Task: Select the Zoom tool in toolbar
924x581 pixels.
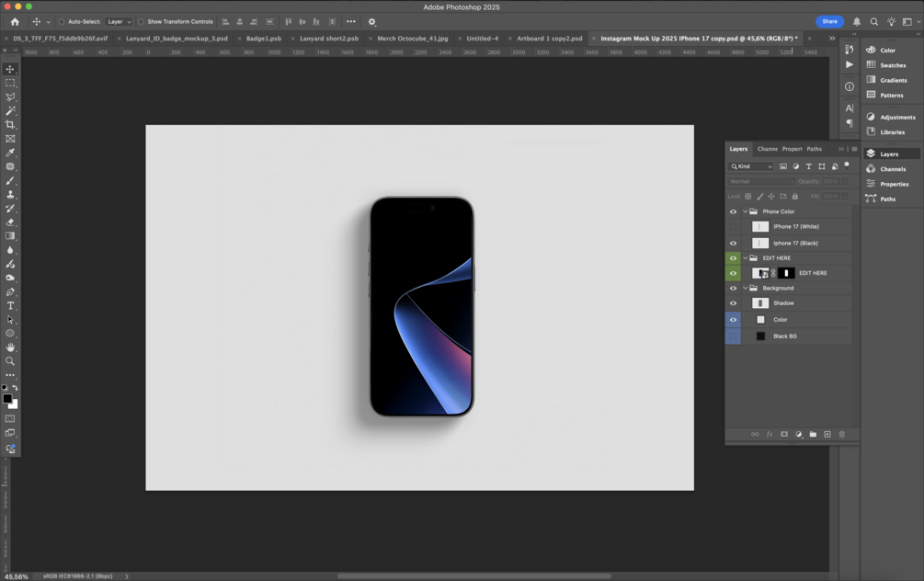Action: [10, 361]
